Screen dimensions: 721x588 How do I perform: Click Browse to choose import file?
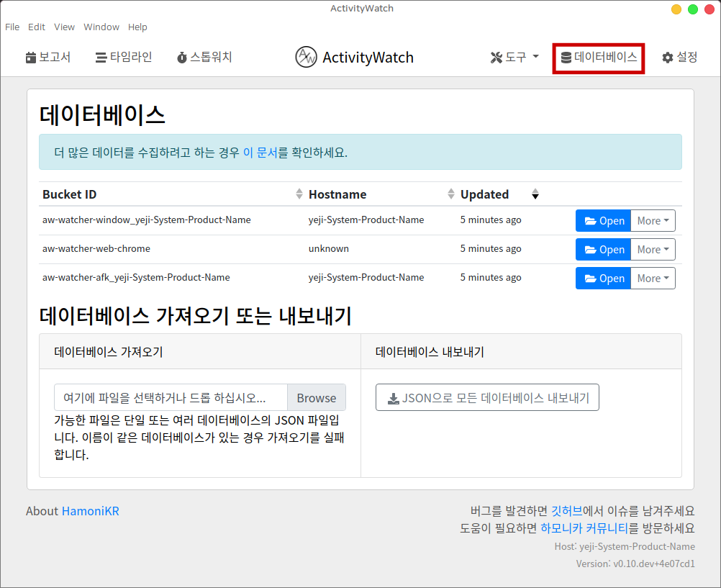coord(316,398)
